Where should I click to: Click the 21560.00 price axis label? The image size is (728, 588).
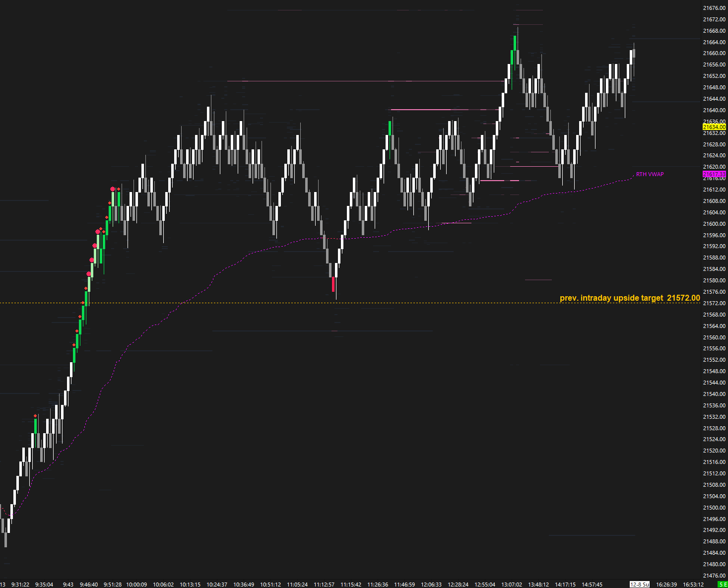(x=714, y=337)
